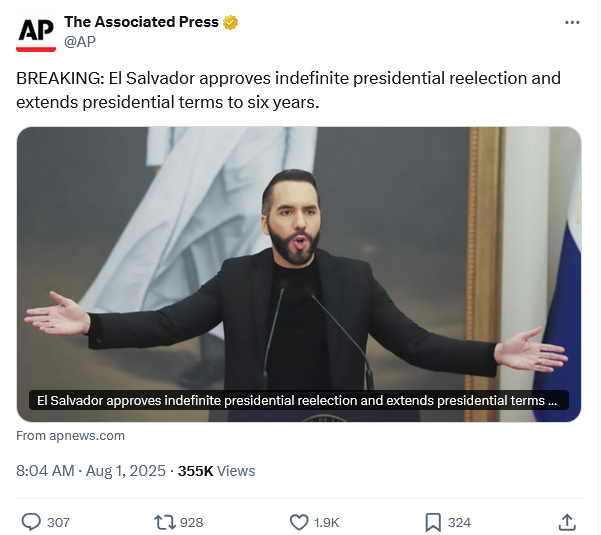Click the gold verified badge
The image size is (601, 535).
(x=229, y=22)
